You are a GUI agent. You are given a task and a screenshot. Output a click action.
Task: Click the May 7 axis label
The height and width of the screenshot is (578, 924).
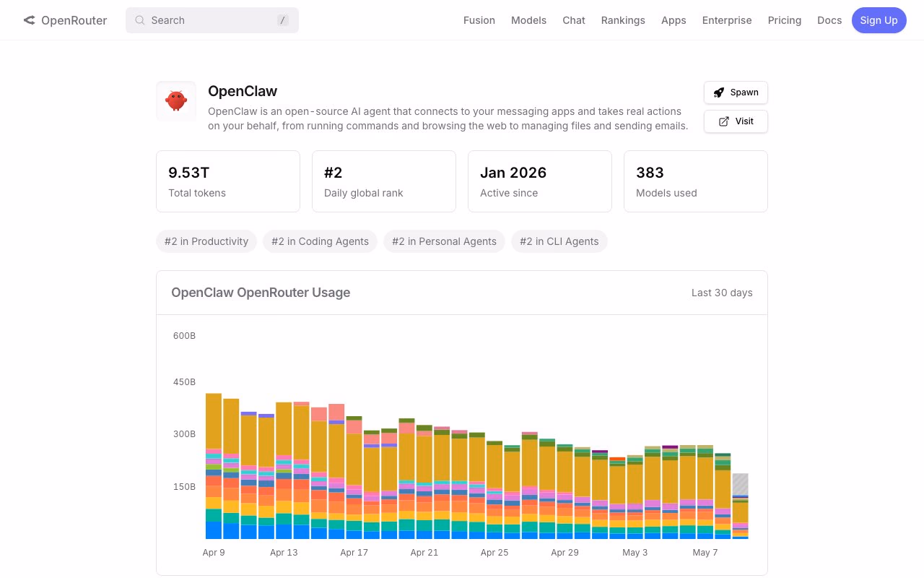pyautogui.click(x=705, y=553)
